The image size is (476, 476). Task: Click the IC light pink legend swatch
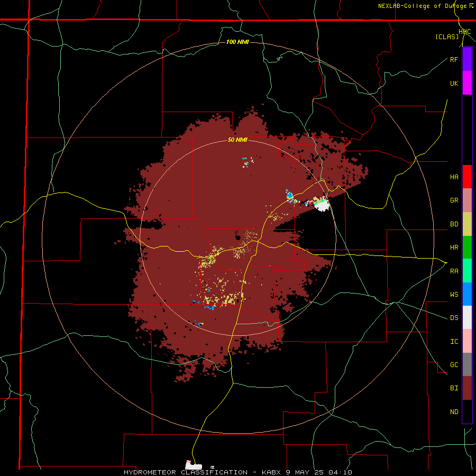(x=467, y=341)
